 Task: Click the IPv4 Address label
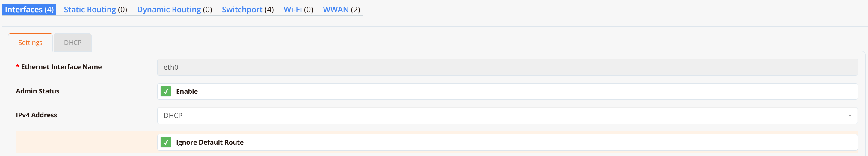click(x=36, y=115)
